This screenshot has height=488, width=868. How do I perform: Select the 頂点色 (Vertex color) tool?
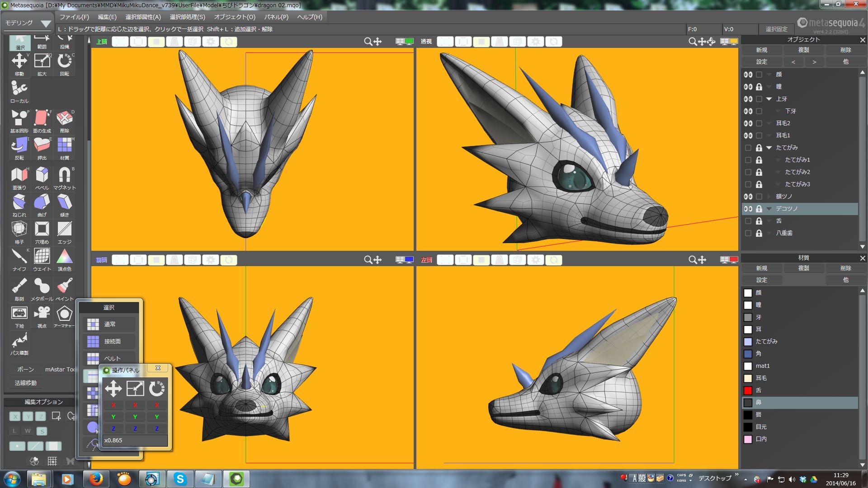(x=65, y=259)
